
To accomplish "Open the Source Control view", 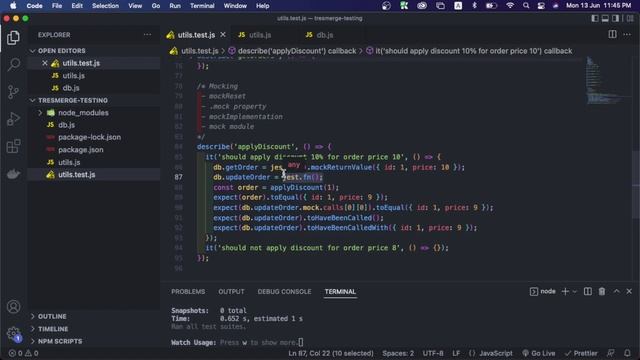I will (13, 92).
